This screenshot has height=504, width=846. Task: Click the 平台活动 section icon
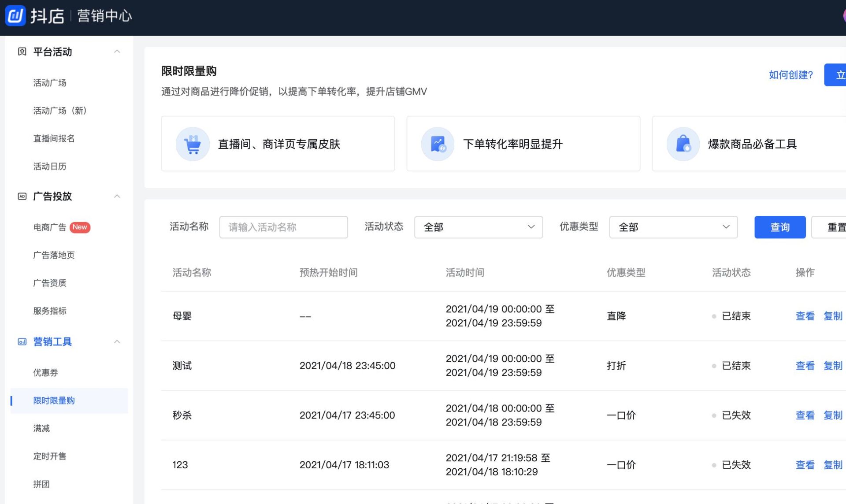[x=22, y=52]
